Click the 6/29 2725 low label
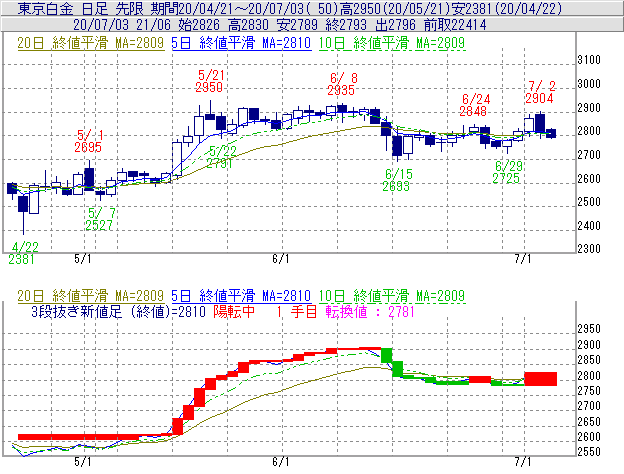This screenshot has width=624, height=474. coord(507,172)
